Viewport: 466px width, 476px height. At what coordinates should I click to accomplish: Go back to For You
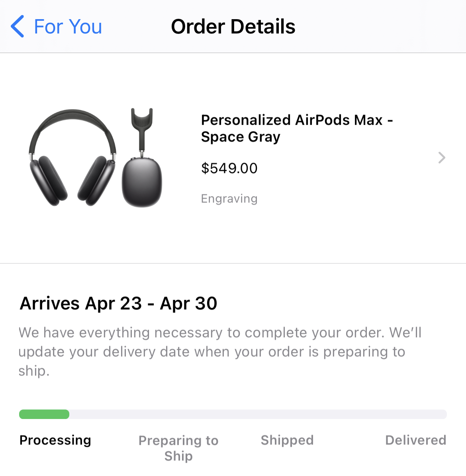tap(68, 27)
